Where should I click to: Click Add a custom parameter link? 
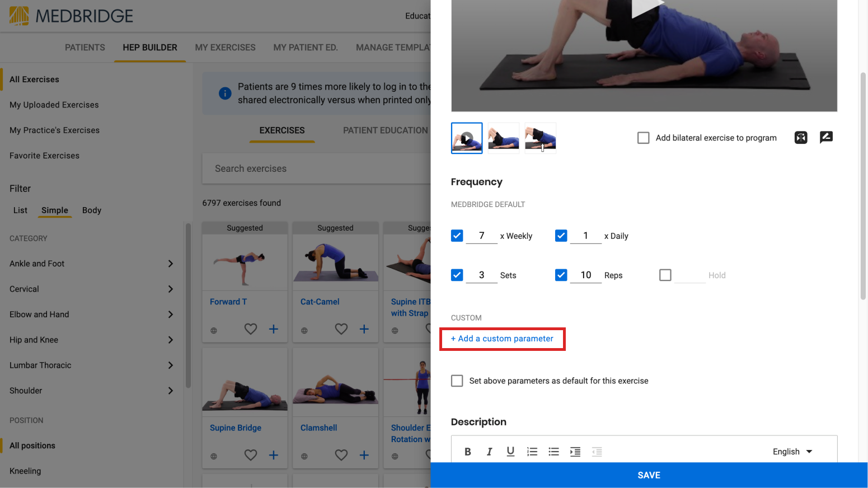coord(502,339)
